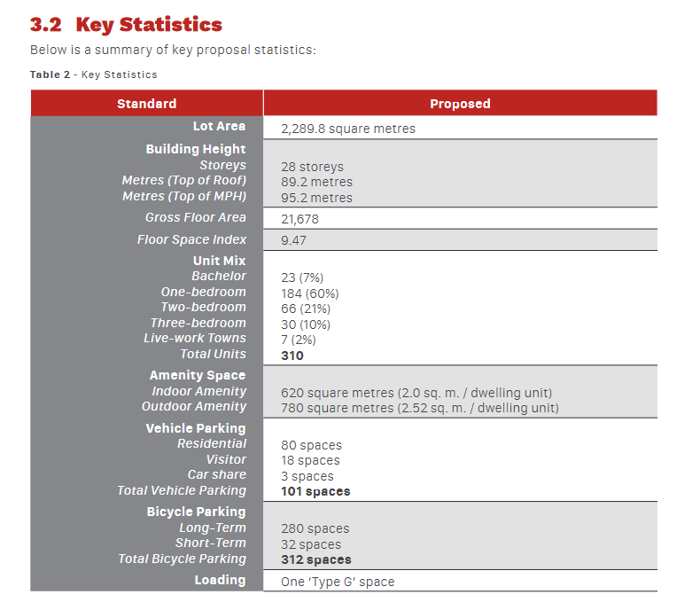
Task: Select the 'Total Units' label
Action: pos(213,354)
